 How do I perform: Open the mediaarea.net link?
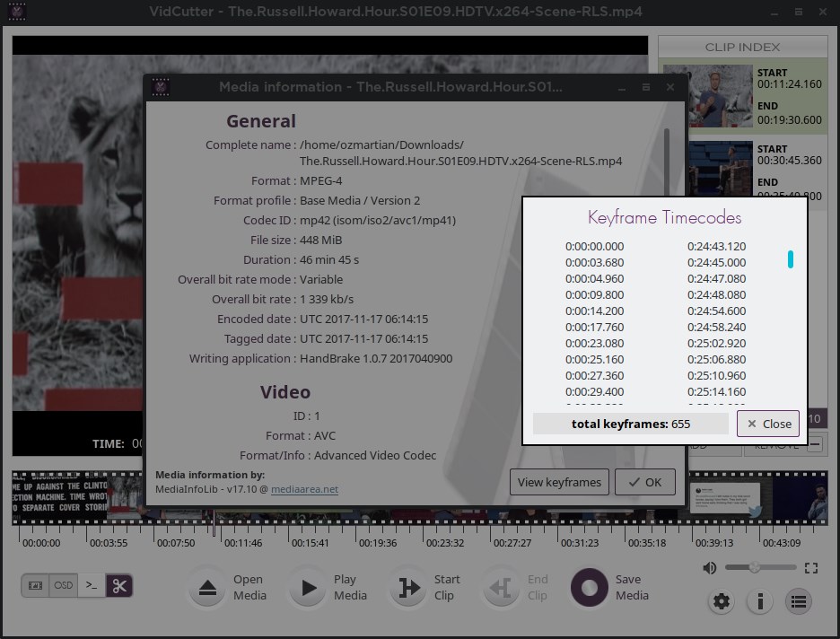pos(304,489)
